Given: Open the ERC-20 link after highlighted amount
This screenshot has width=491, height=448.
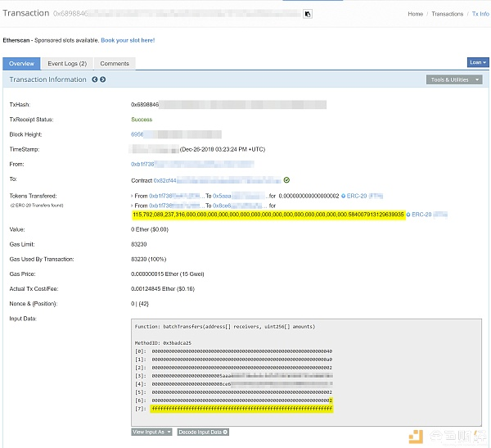Looking at the screenshot, I should pos(421,215).
